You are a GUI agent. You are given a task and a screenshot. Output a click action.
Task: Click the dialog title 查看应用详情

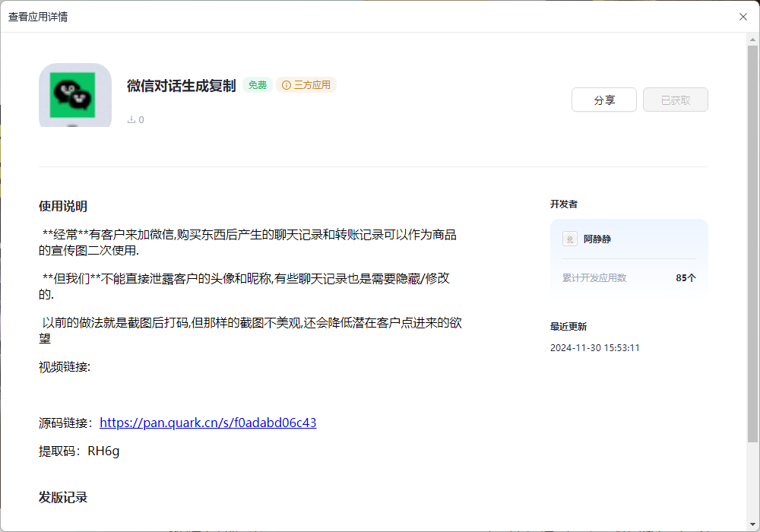(38, 17)
